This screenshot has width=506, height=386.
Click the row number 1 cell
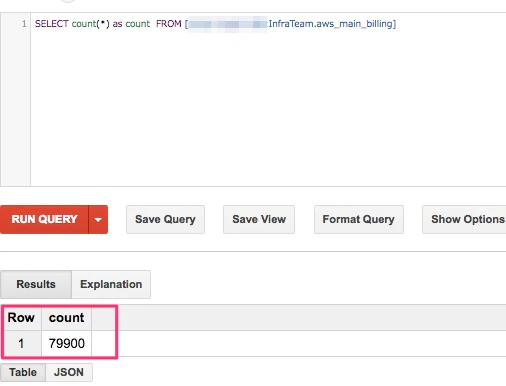(x=21, y=343)
